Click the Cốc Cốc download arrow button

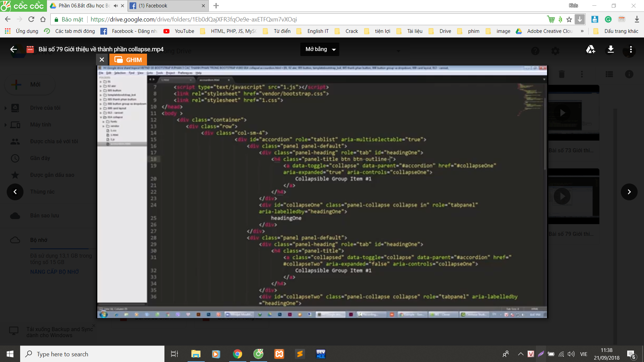(x=580, y=19)
